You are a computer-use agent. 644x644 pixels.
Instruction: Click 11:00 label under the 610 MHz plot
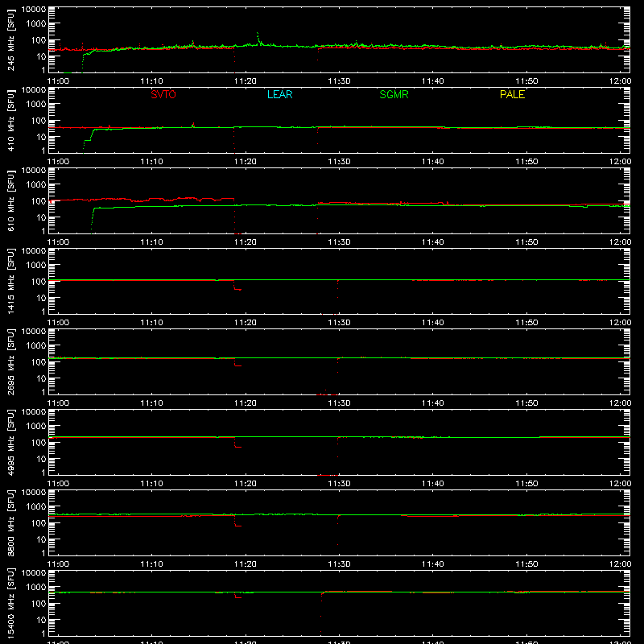pos(58,242)
